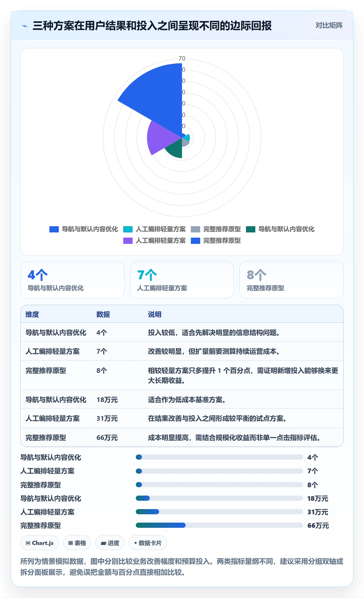The image size is (364, 598).
Task: Click the 说明 column header
Action: [x=155, y=314]
